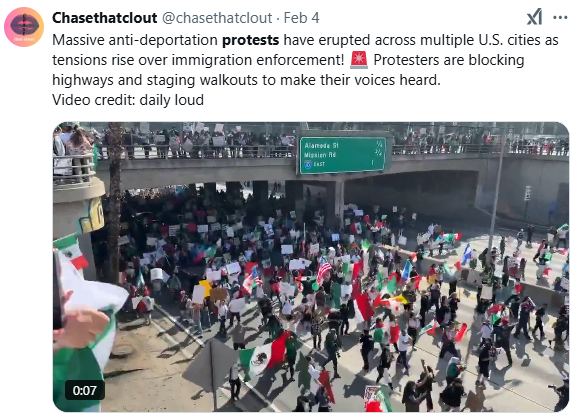Screen dimensions: 581x420
Task: Click the interstate shield on the green sign
Action: pos(308,164)
